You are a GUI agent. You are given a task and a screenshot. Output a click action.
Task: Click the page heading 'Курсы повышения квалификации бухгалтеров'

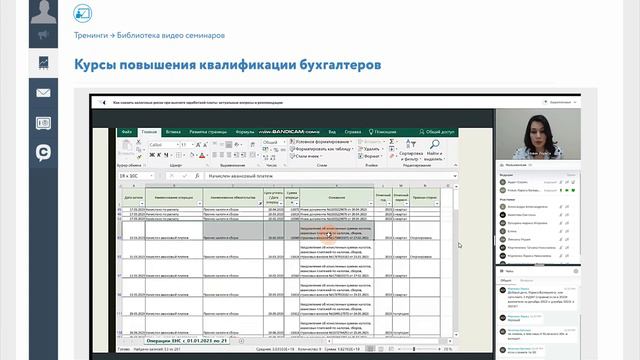(228, 64)
